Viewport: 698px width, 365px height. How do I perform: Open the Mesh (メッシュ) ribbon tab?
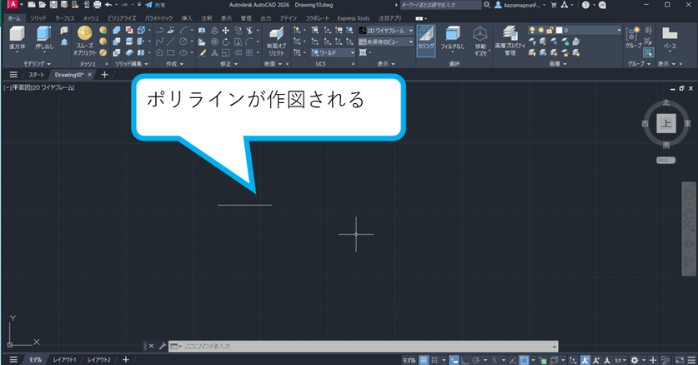click(91, 18)
